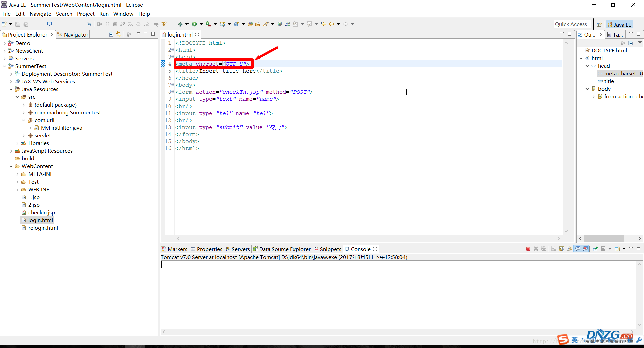Click the New file wizard icon
The height and width of the screenshot is (348, 644).
(x=4, y=24)
